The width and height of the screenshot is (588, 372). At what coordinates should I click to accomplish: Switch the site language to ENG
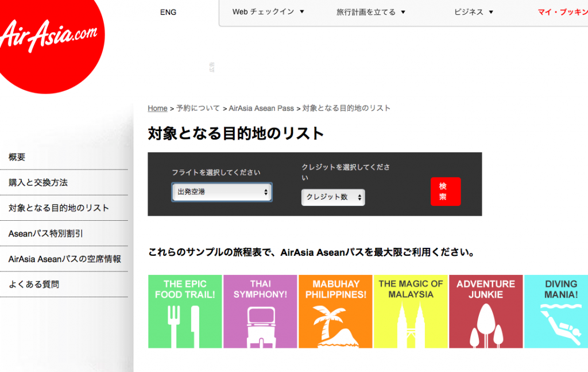[x=168, y=11]
